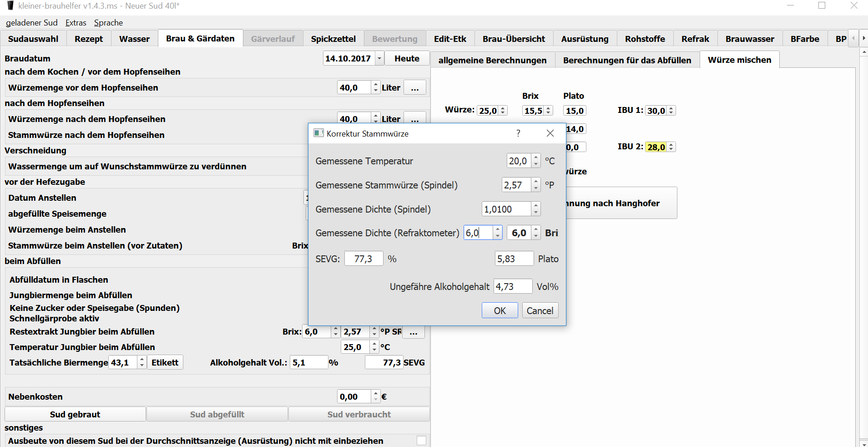Screen dimensions: 868x447
Task: Click the yellow highlighted IBU 2 field
Action: point(656,147)
